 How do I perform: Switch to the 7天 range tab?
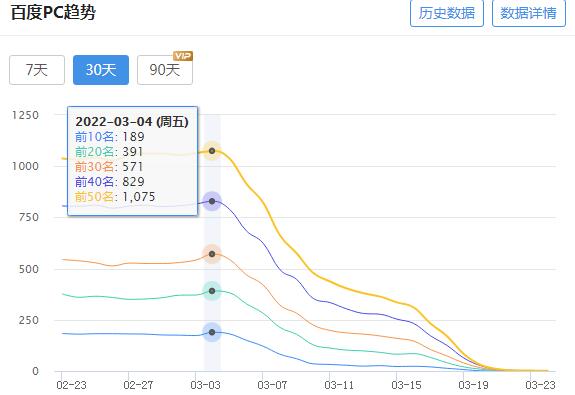(37, 70)
